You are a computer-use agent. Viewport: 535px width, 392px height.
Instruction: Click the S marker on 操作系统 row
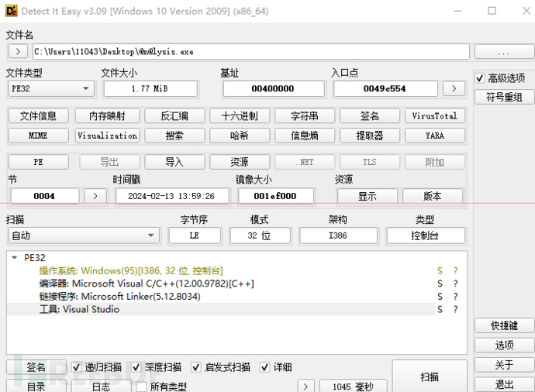[440, 271]
